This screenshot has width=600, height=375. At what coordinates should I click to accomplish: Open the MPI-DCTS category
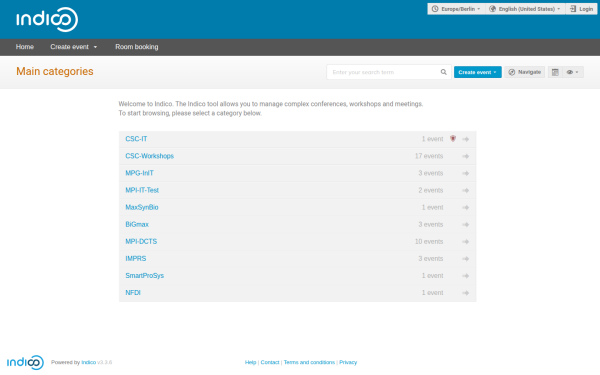click(141, 241)
